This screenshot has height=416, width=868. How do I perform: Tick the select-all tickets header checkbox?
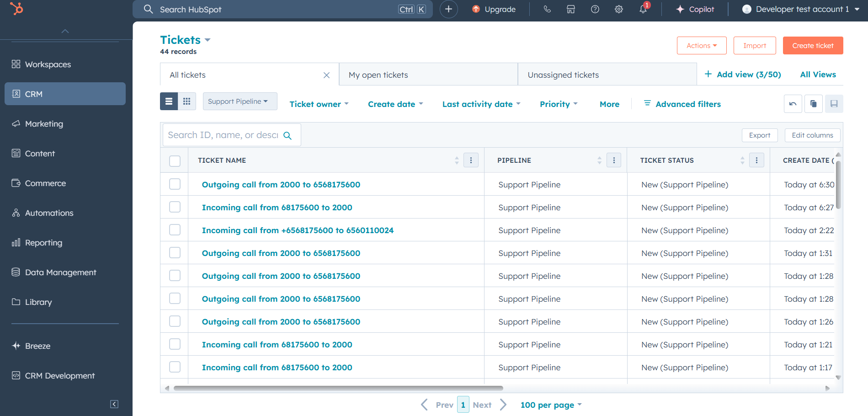click(175, 161)
